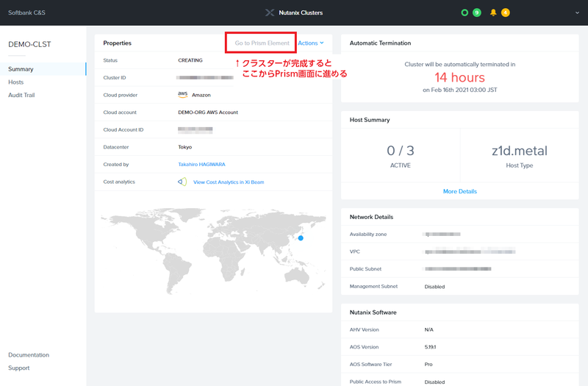Click the Xi Beam icon beside Cost Analytics
The height and width of the screenshot is (386, 588).
coord(182,182)
